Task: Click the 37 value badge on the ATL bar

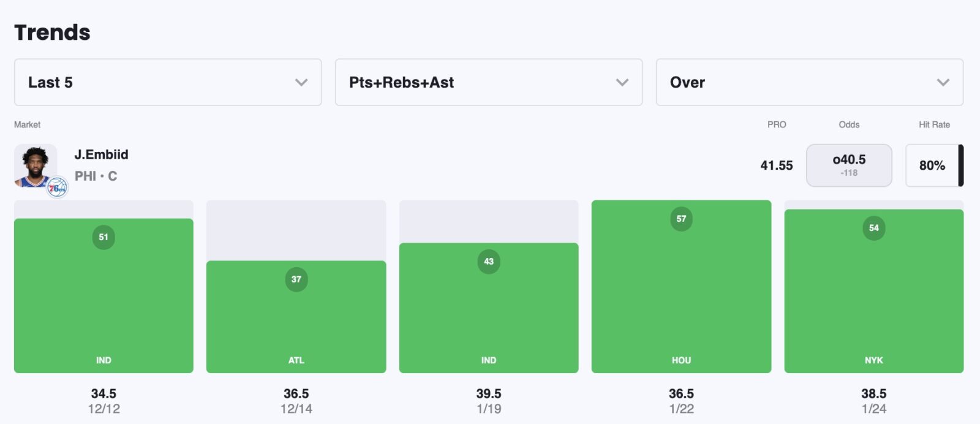Action: click(296, 279)
